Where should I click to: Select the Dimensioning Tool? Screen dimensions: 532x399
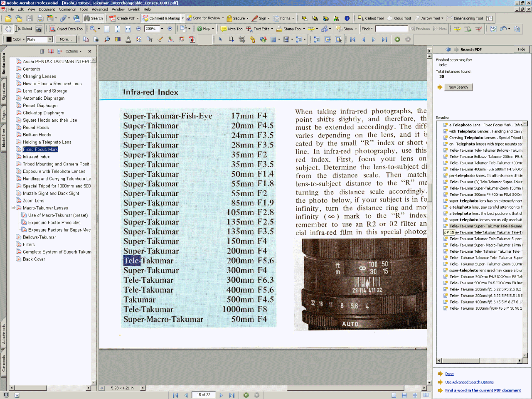(x=465, y=18)
